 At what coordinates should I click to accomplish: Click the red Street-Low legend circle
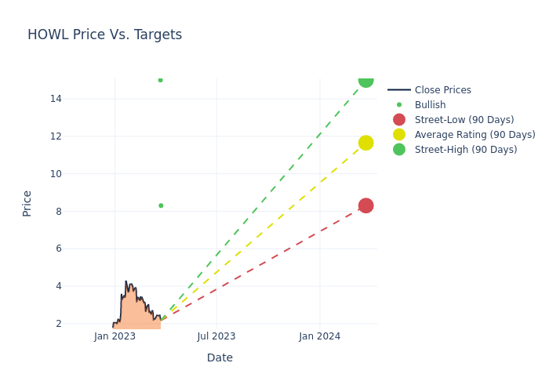(x=399, y=120)
